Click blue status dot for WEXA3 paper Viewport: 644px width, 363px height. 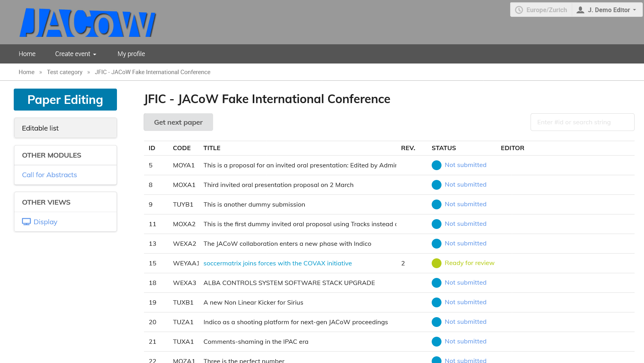[436, 283]
